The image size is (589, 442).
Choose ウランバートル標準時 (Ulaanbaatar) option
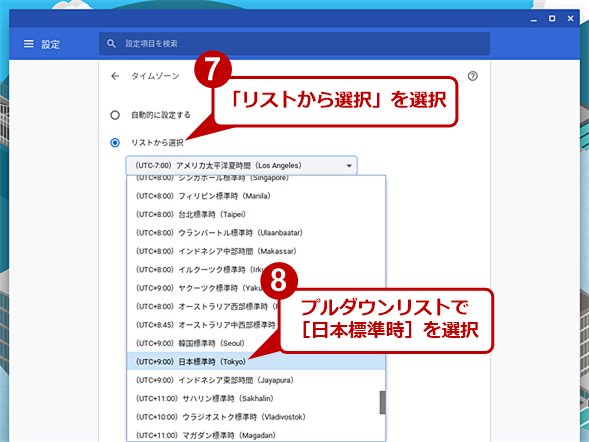(256, 233)
